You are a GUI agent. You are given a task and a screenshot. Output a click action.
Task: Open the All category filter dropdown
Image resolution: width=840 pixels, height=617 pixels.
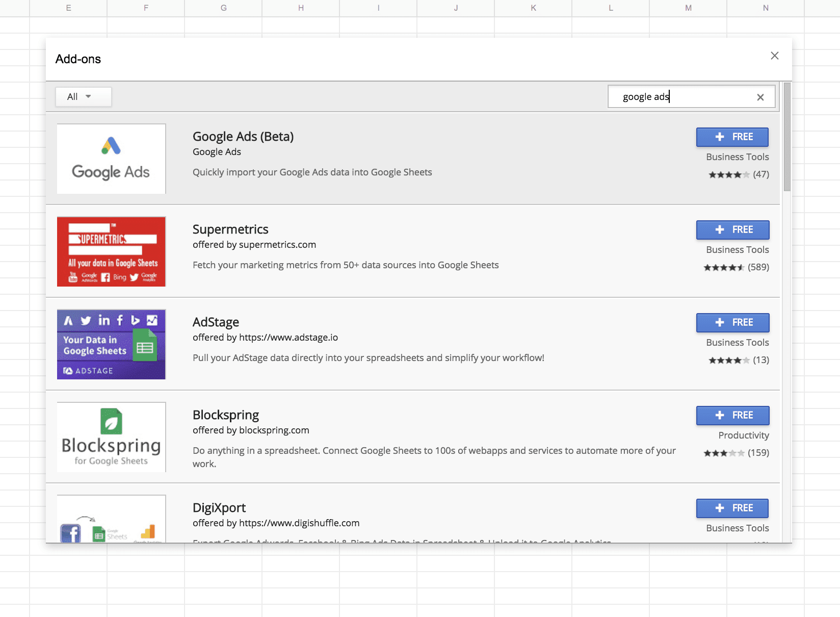[x=83, y=96]
